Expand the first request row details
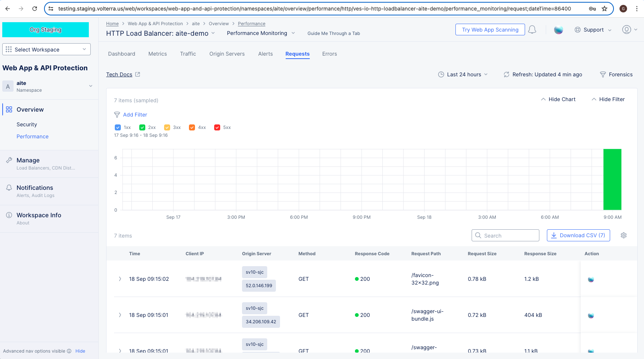This screenshot has height=359, width=644. (x=120, y=279)
